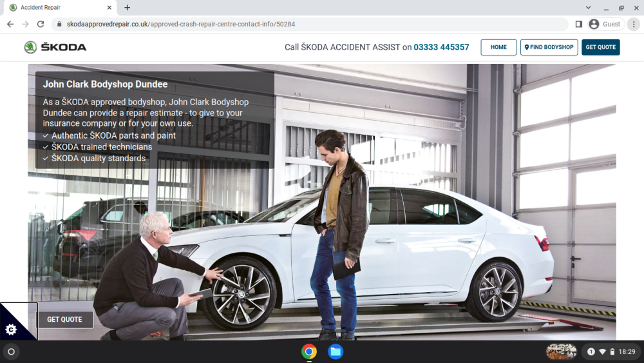The image size is (644, 363).
Task: Call the 03333 445357 phone number link
Action: pos(441,47)
